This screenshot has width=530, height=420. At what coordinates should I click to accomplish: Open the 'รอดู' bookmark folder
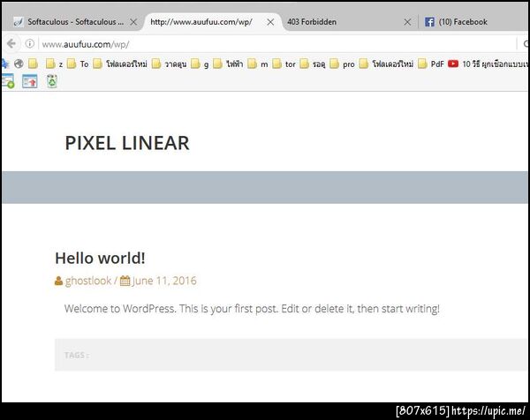click(313, 64)
